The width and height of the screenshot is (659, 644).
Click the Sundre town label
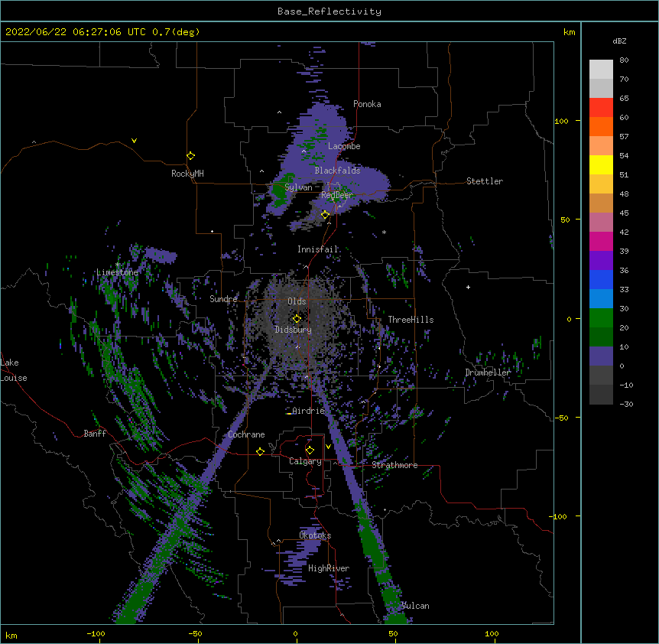click(223, 299)
